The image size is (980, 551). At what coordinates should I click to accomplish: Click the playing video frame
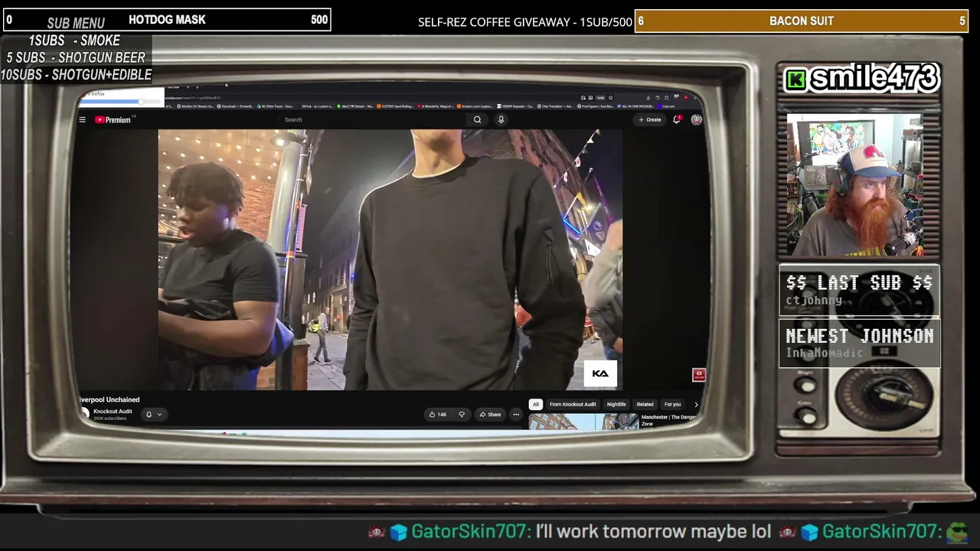click(390, 259)
